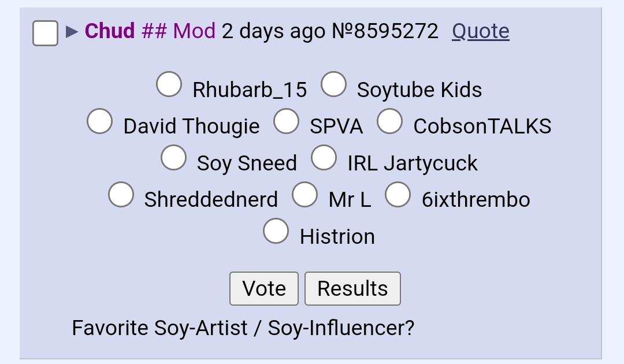The height and width of the screenshot is (364, 624).
Task: Pick Histrion as favorite
Action: [276, 231]
